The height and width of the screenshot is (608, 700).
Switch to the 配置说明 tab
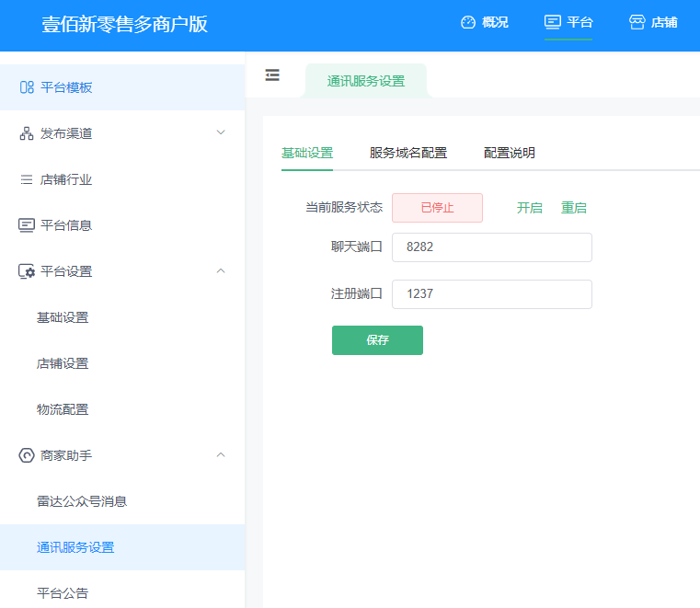(510, 153)
